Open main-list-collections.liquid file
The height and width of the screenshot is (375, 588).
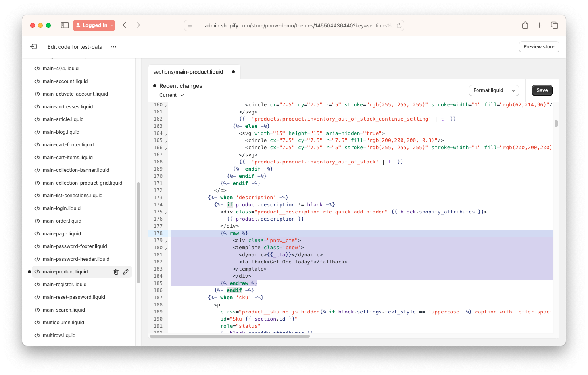click(73, 196)
